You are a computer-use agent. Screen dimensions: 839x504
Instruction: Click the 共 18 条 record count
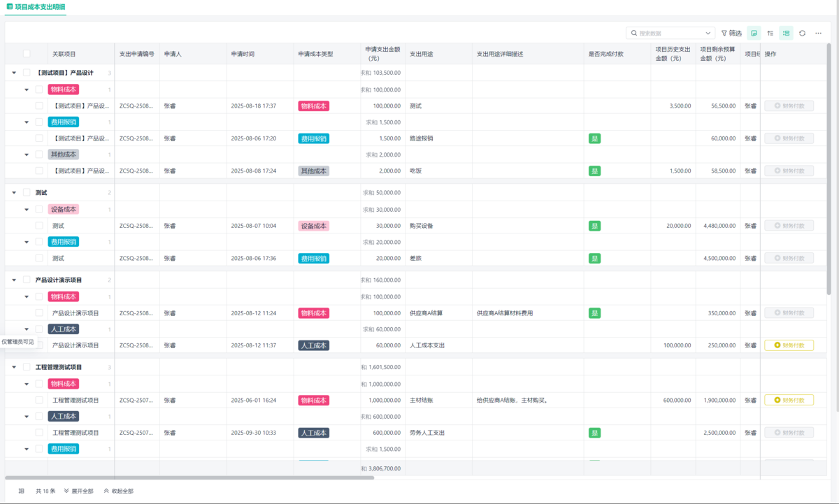click(45, 491)
